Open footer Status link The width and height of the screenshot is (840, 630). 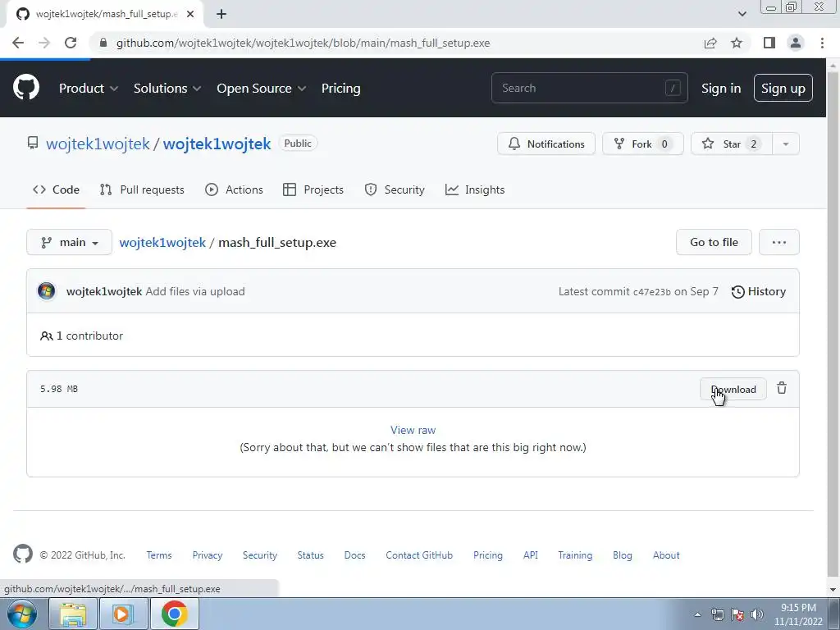coord(311,555)
